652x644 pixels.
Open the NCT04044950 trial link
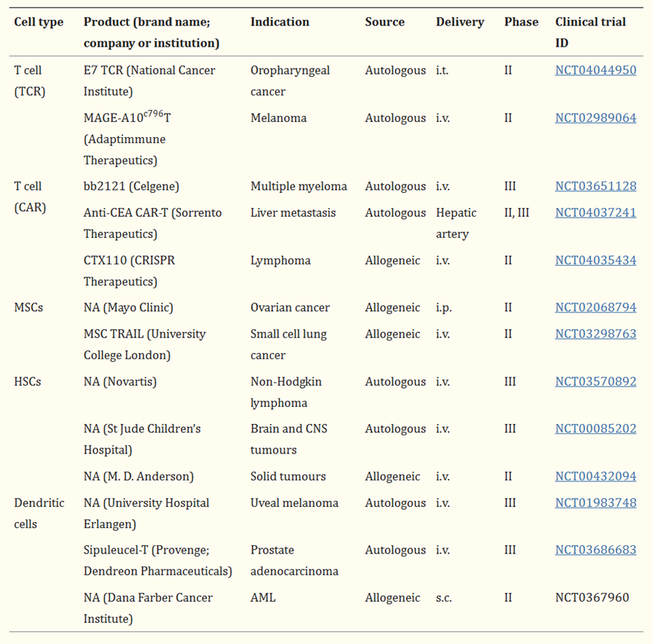tap(595, 71)
